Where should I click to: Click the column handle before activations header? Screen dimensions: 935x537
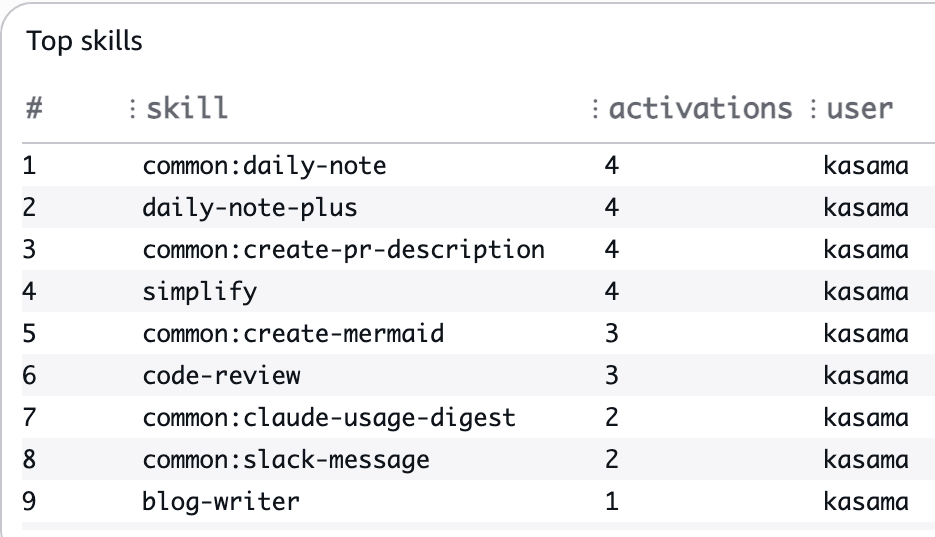click(x=595, y=108)
